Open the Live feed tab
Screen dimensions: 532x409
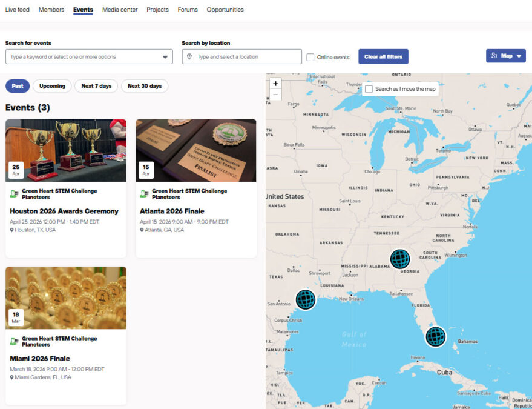point(18,10)
